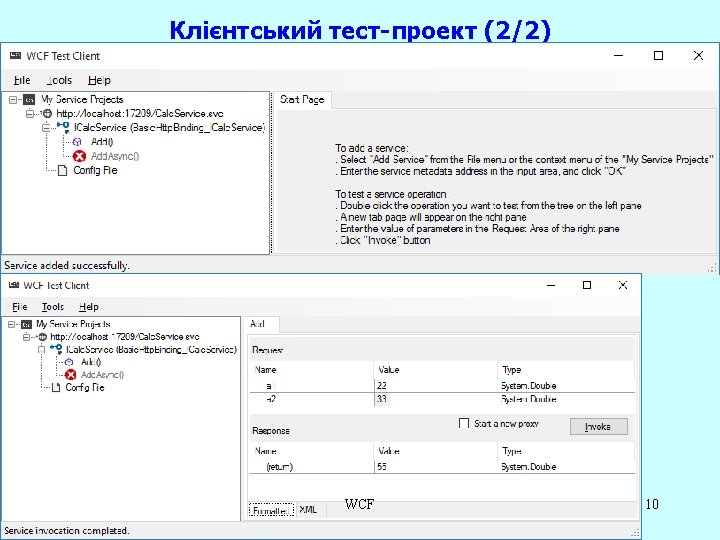Select AddAsync() tree label in lower window

pos(102,375)
